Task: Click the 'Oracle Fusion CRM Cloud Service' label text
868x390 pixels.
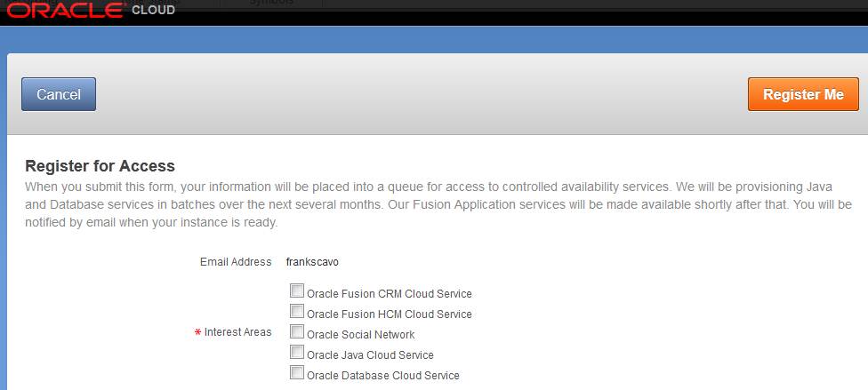Action: click(x=389, y=294)
